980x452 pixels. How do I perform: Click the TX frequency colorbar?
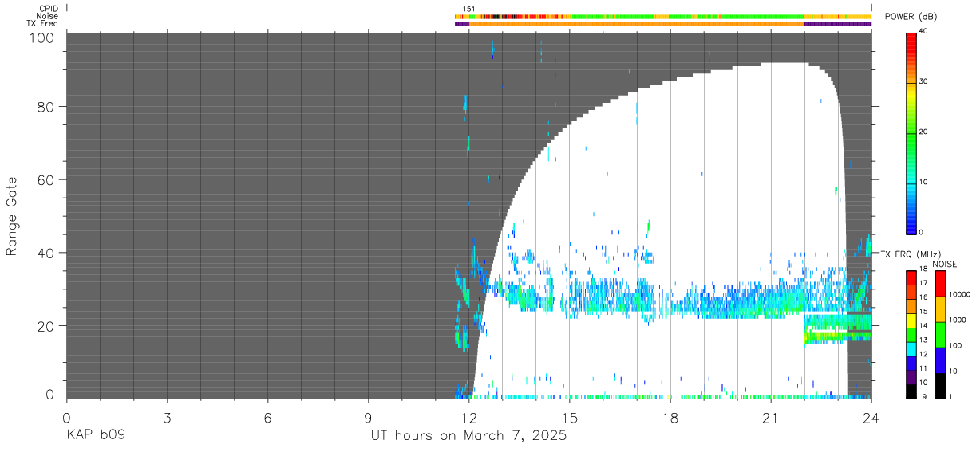click(911, 334)
